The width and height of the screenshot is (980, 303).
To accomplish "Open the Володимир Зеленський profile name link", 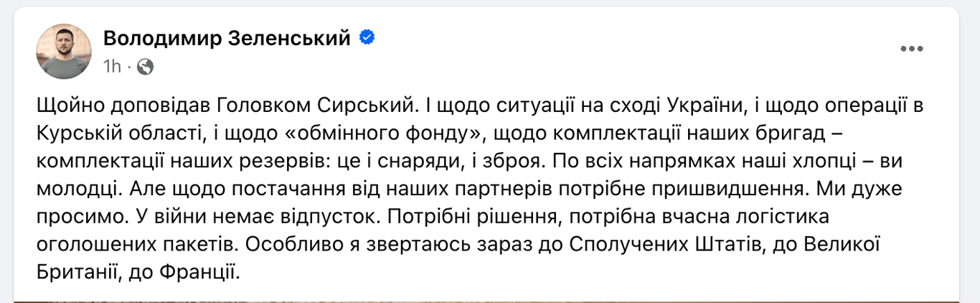I will point(227,38).
